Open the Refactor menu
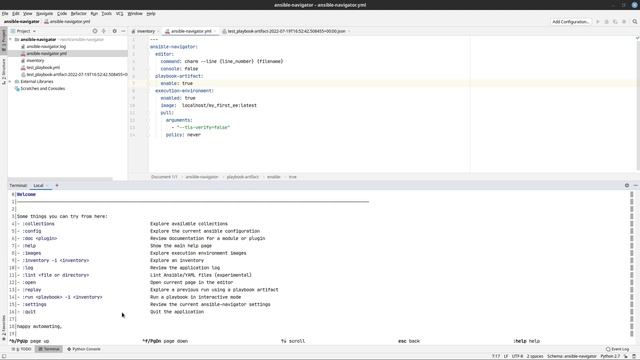Viewport: 640px width, 360px height. (x=78, y=13)
